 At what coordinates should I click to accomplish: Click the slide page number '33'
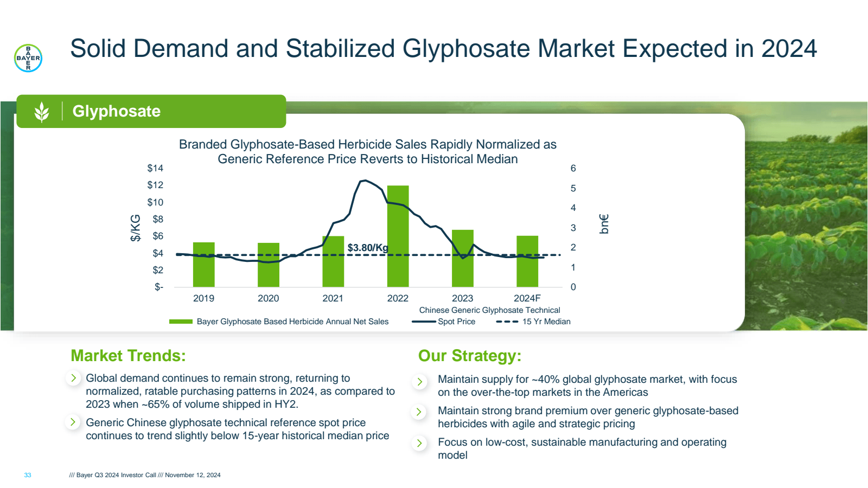pos(28,475)
